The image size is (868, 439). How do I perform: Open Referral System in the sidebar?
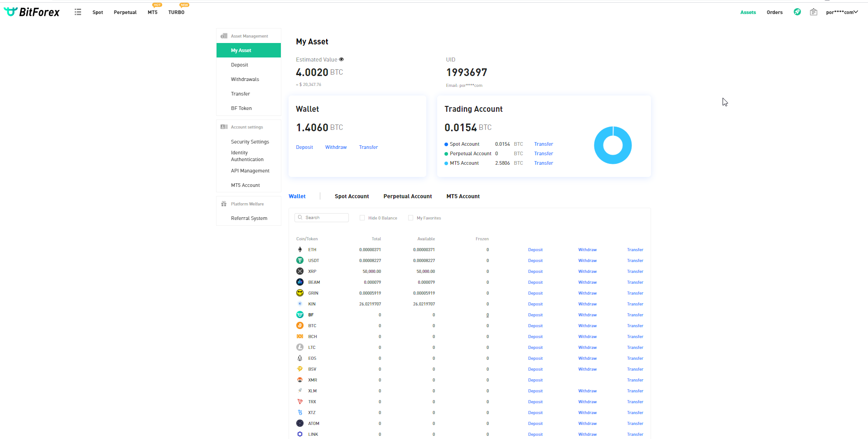[249, 218]
